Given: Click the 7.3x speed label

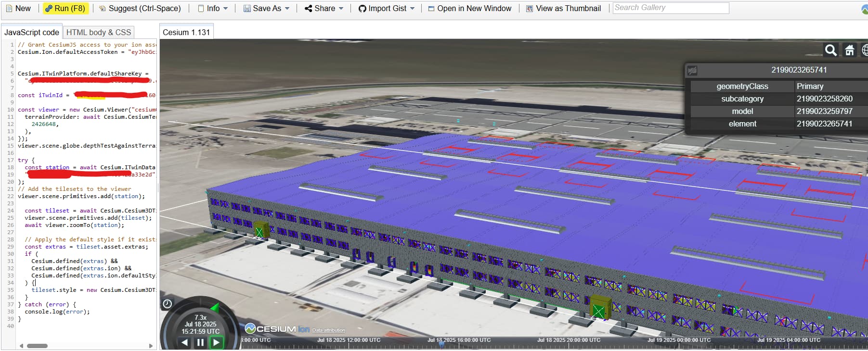Looking at the screenshot, I should click(200, 317).
